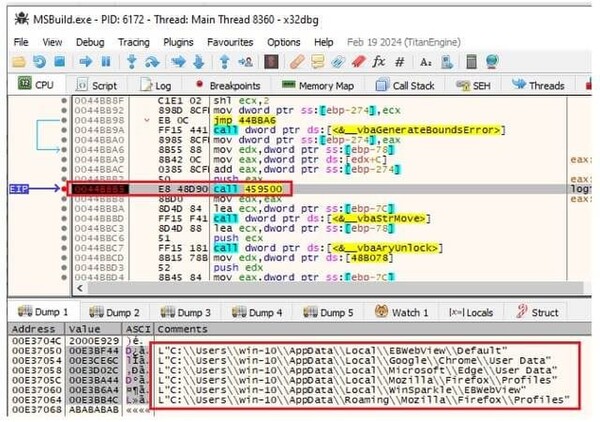This screenshot has width=600, height=422.
Task: Toggle breakpoint dot at address 0044BBBD
Action: click(64, 218)
